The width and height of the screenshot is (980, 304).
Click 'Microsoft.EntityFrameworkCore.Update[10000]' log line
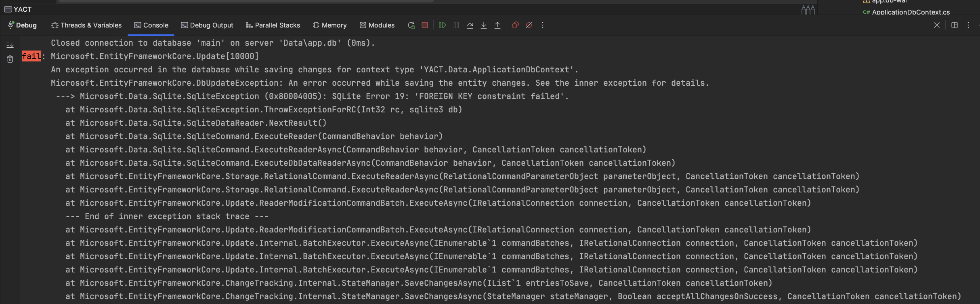click(x=155, y=56)
